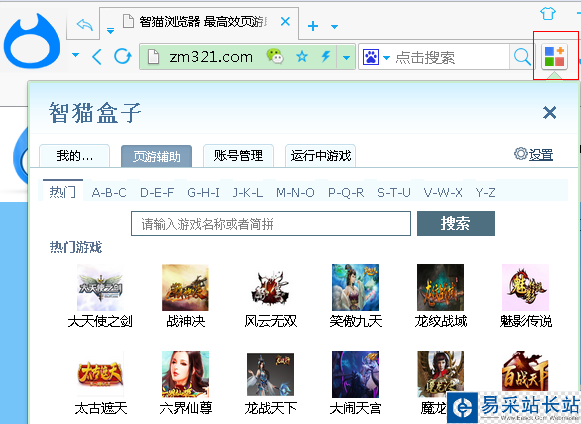The image size is (581, 424).
Task: Expand the dropdown next to new tab button
Action: click(334, 27)
